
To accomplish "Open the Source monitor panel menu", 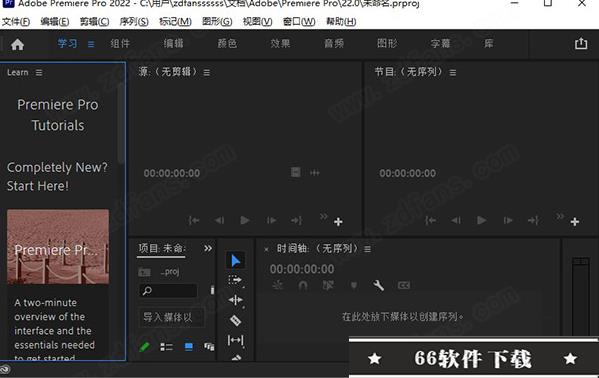I will point(207,73).
